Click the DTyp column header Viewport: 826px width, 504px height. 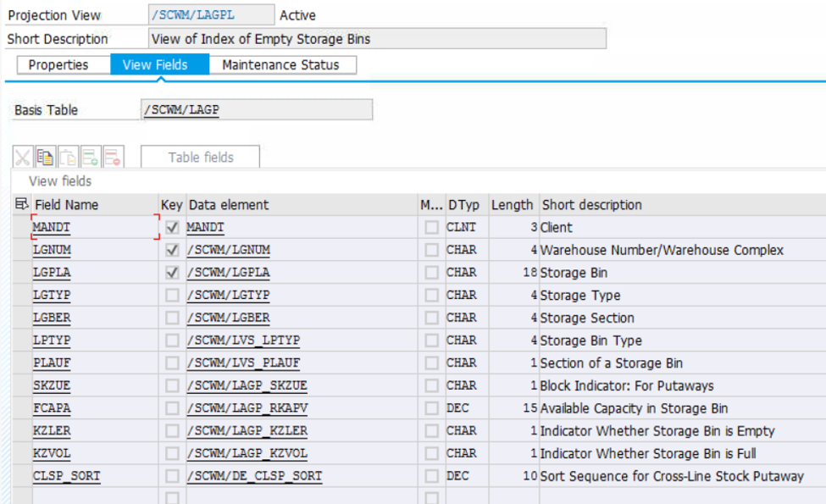click(x=467, y=204)
